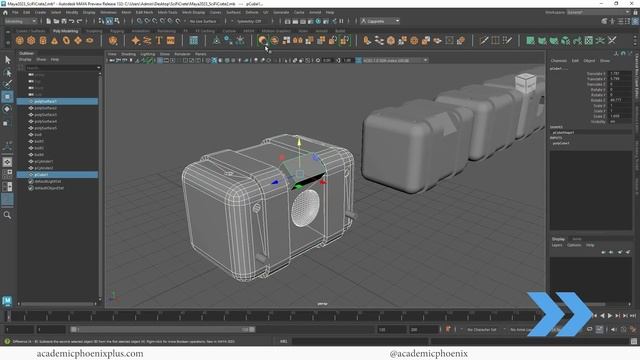Screen dimensions: 640x360
Task: Activate the Lasso select tool
Action: 7,73
